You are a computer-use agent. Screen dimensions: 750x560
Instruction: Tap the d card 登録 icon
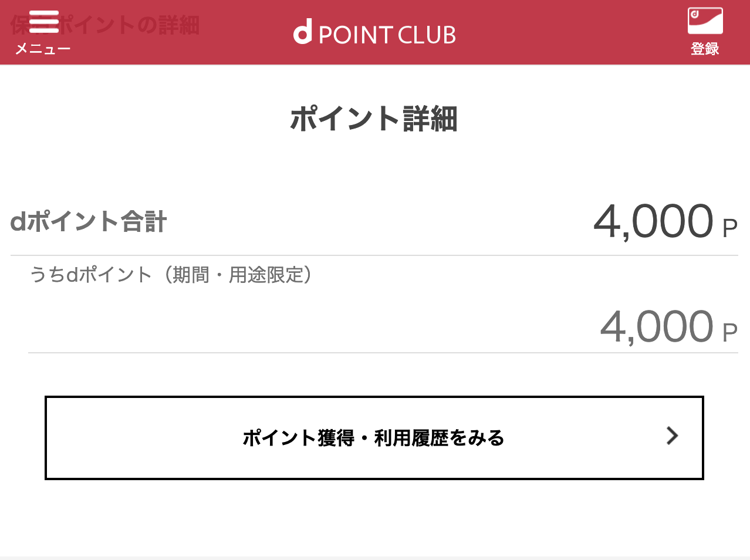705,21
